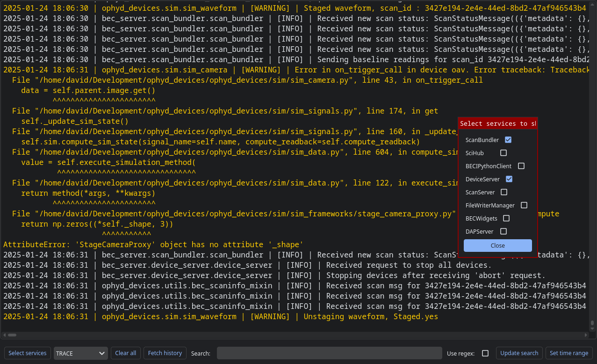Screen dimensions: 597x364
Task: Tick the BECWidgets checkbox
Action: pyautogui.click(x=506, y=218)
